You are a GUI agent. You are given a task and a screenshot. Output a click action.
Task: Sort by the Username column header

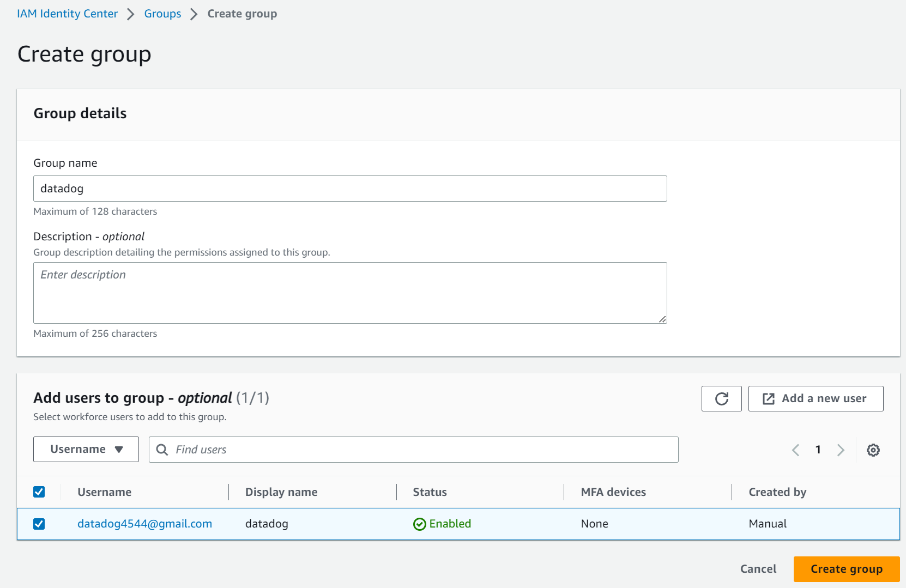(x=104, y=492)
